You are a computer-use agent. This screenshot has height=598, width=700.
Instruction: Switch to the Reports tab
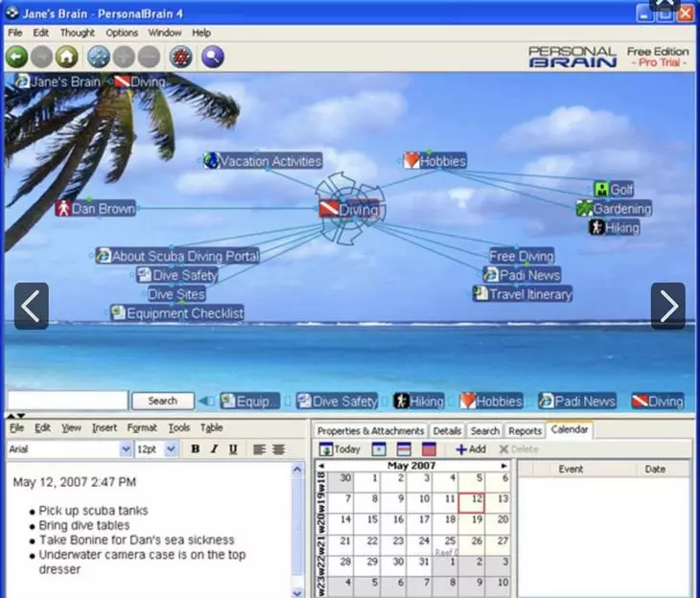coord(525,430)
